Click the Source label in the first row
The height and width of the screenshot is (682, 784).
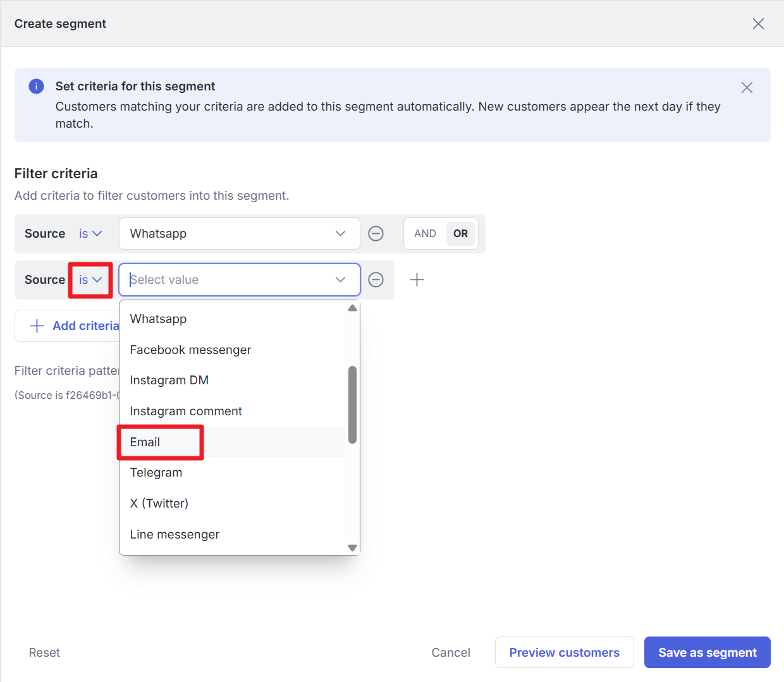point(45,234)
